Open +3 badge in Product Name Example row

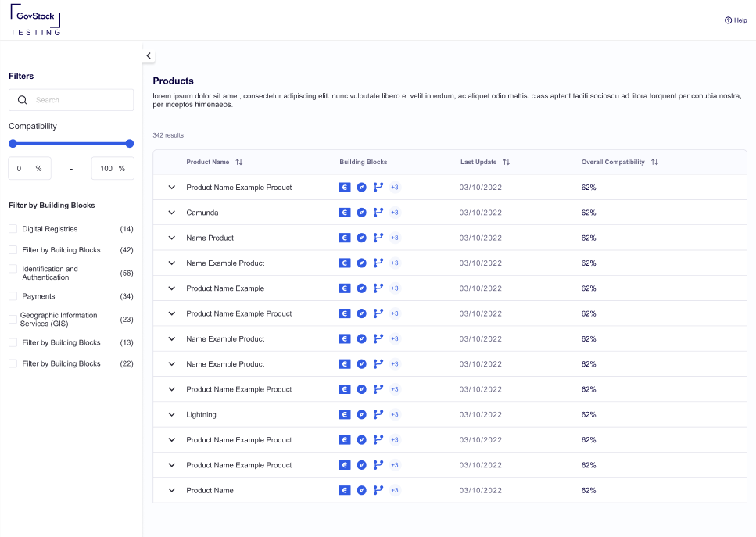tap(394, 288)
